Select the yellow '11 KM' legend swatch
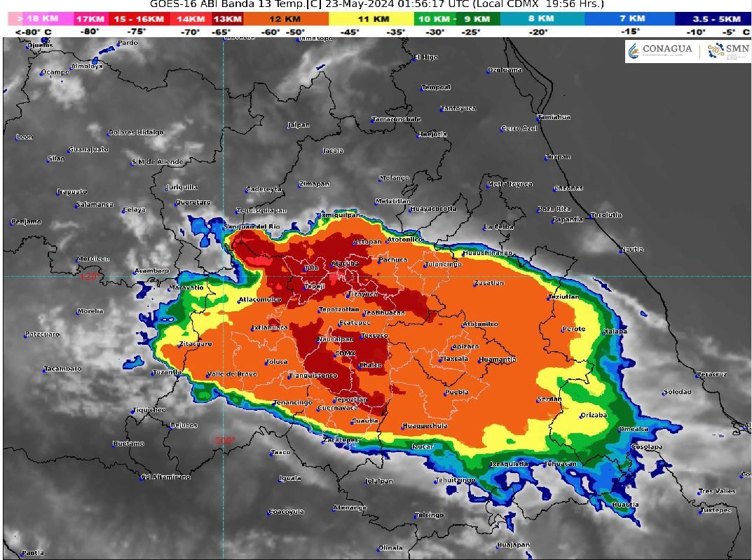Screen dimensions: 752x560 pos(371,19)
